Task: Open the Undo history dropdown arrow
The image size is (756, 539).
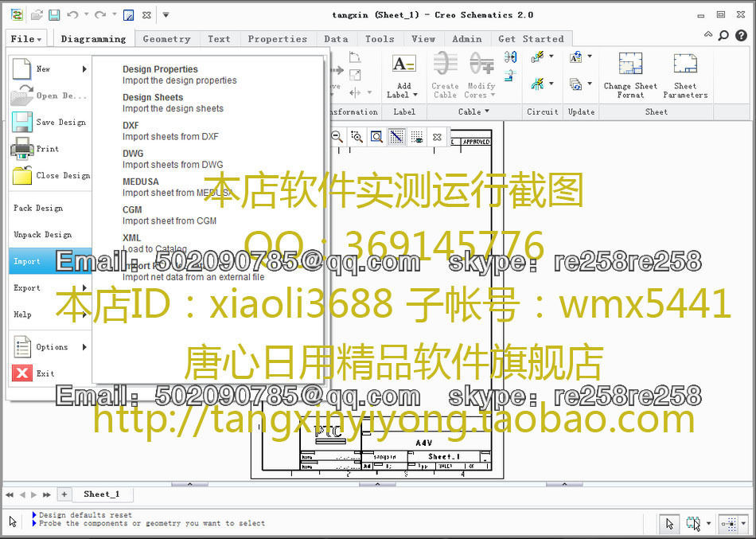Action: click(x=86, y=14)
